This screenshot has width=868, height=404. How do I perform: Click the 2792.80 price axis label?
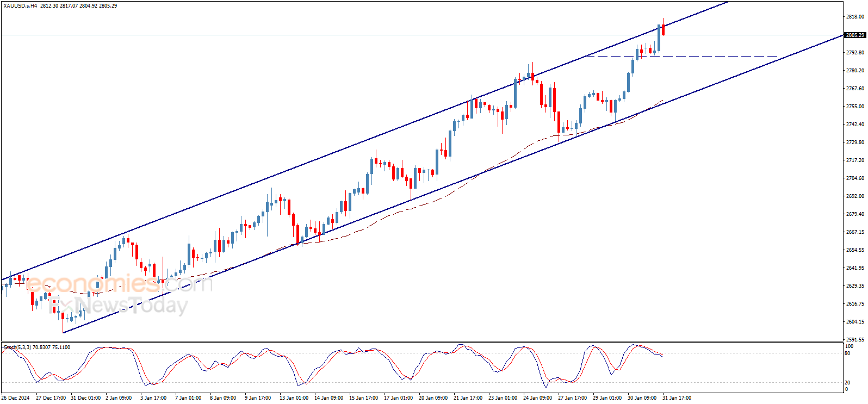[x=855, y=53]
